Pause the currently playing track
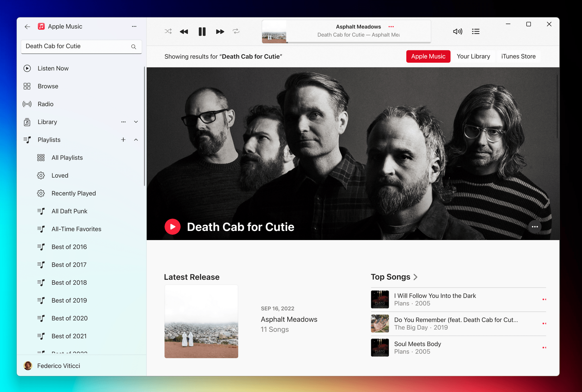Image resolution: width=582 pixels, height=392 pixels. [x=202, y=31]
